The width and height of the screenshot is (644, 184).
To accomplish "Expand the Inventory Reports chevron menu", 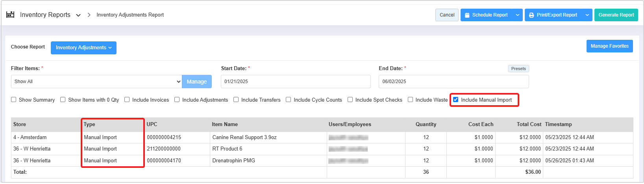I will pos(78,15).
